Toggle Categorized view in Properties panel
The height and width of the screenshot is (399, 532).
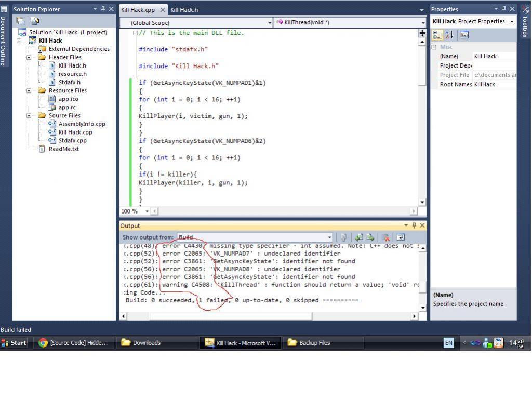tap(437, 35)
